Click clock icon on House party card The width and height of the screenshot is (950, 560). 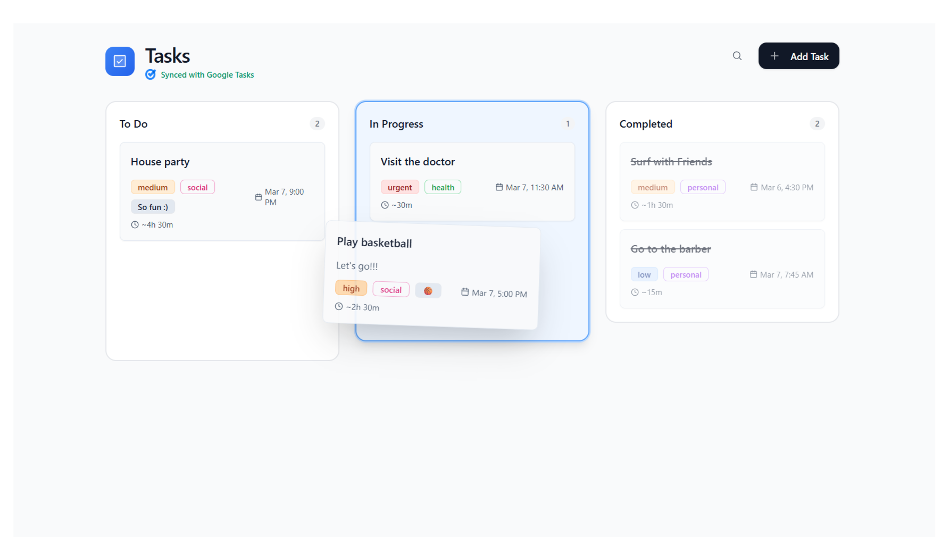[x=135, y=225]
